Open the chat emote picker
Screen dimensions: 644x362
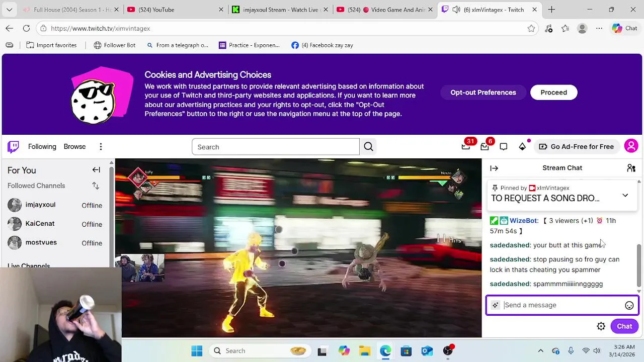pyautogui.click(x=629, y=305)
